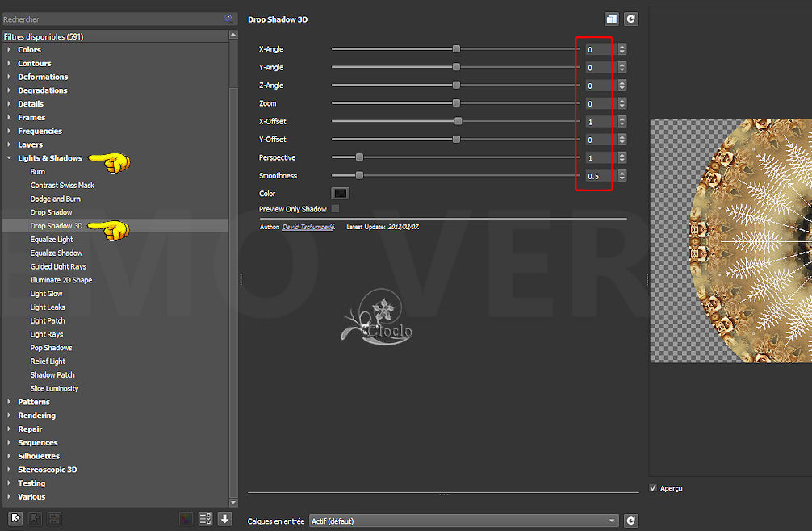This screenshot has height=531, width=812.
Task: Collapse the Lights & Shadows category
Action: [x=9, y=158]
